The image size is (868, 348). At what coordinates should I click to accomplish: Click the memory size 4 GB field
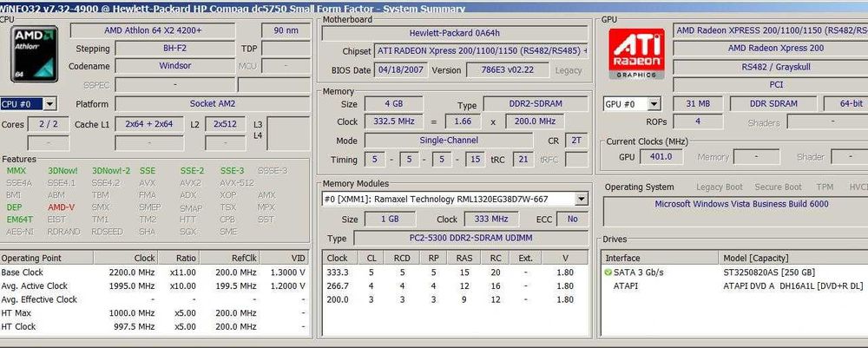click(x=393, y=104)
